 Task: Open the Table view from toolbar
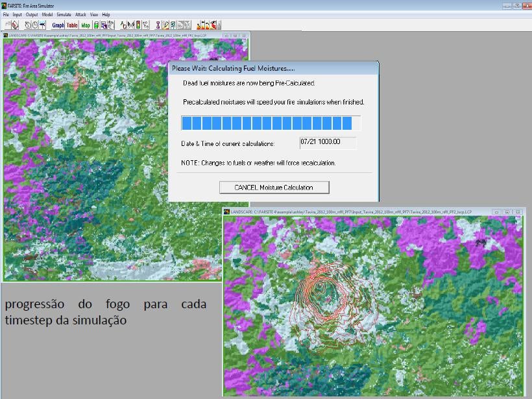(x=72, y=25)
